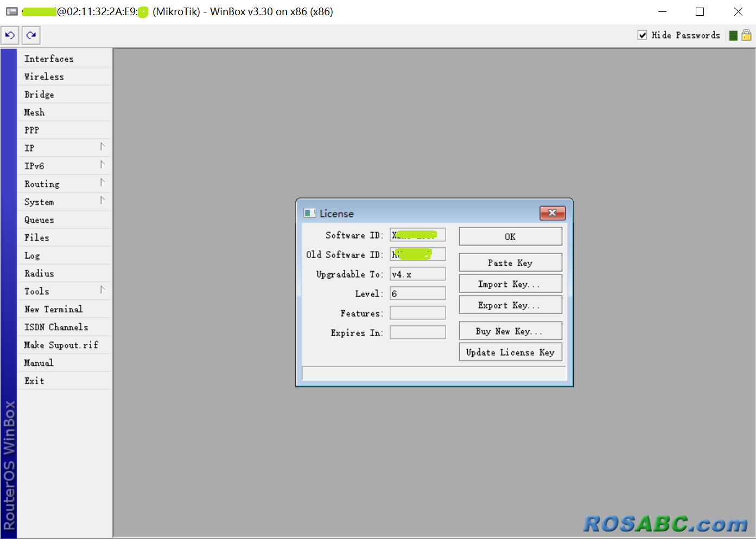Screen dimensions: 756x539
Task: Toggle the Hide Passwords checkbox
Action: point(642,35)
